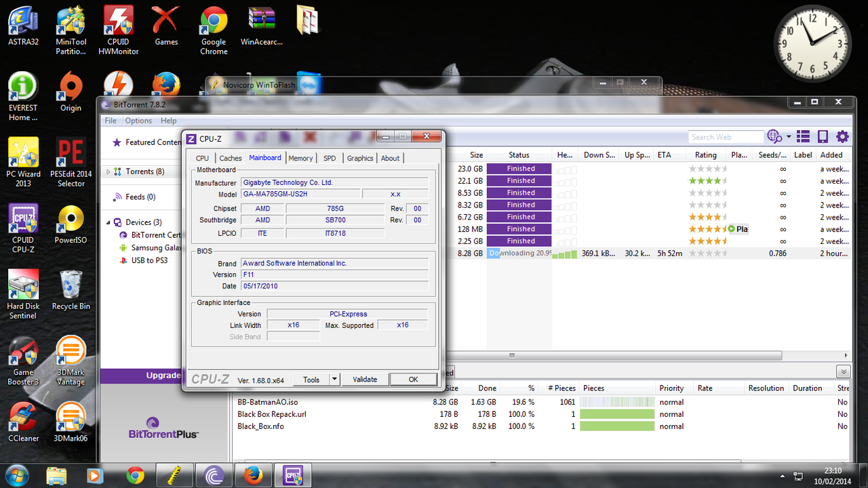
Task: Select BitTorrent Certified device entry
Action: point(151,235)
